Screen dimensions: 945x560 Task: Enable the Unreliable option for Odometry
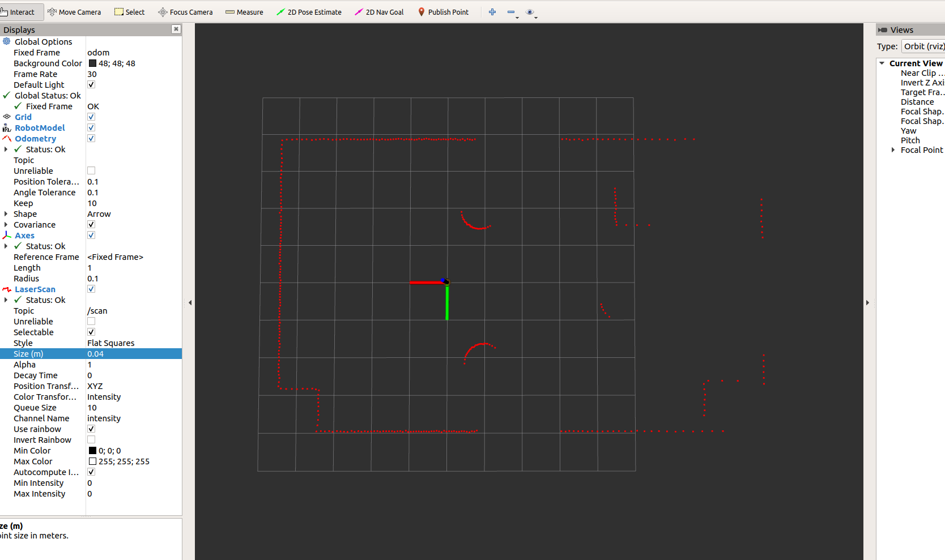tap(91, 170)
